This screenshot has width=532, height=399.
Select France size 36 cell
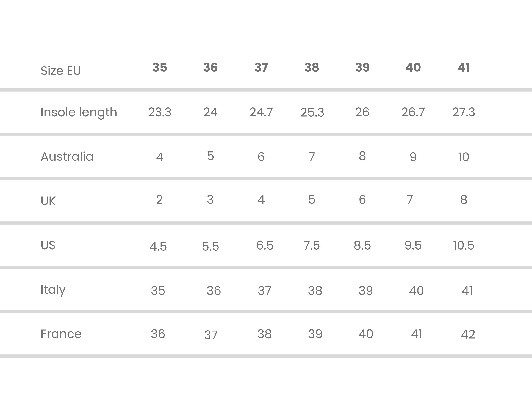click(x=158, y=334)
